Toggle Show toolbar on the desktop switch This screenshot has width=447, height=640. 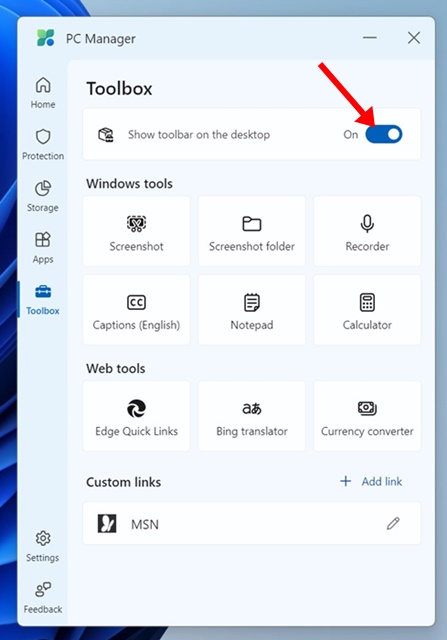(x=384, y=134)
